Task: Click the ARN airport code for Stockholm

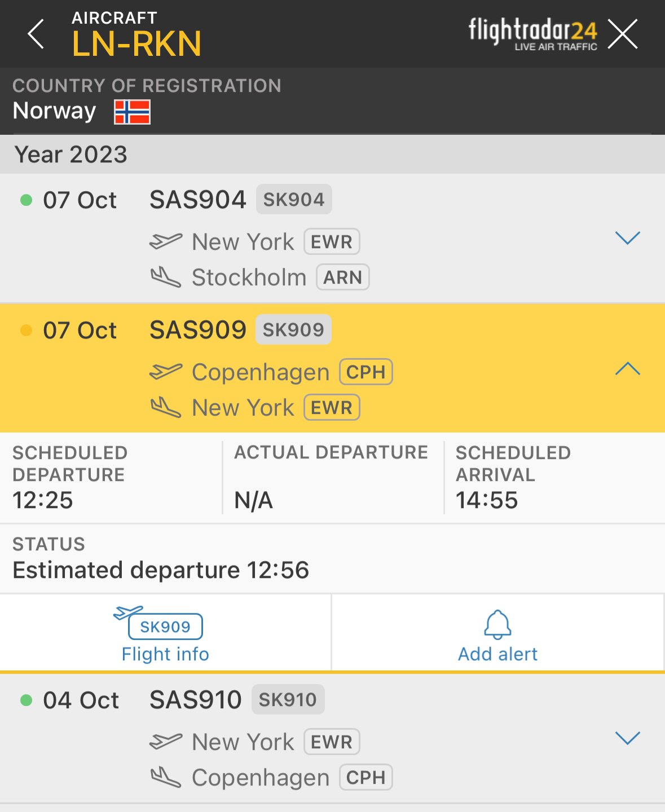Action: [x=342, y=277]
